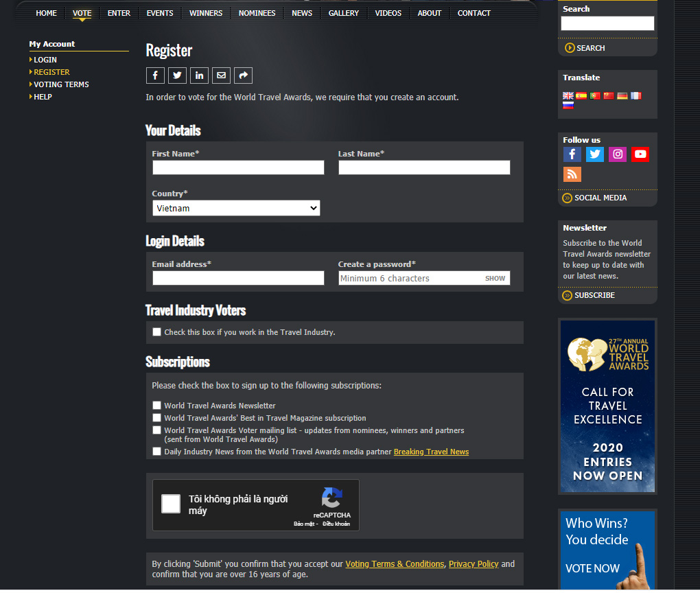The width and height of the screenshot is (700, 593).
Task: Show the password with the SHOW button
Action: click(495, 278)
